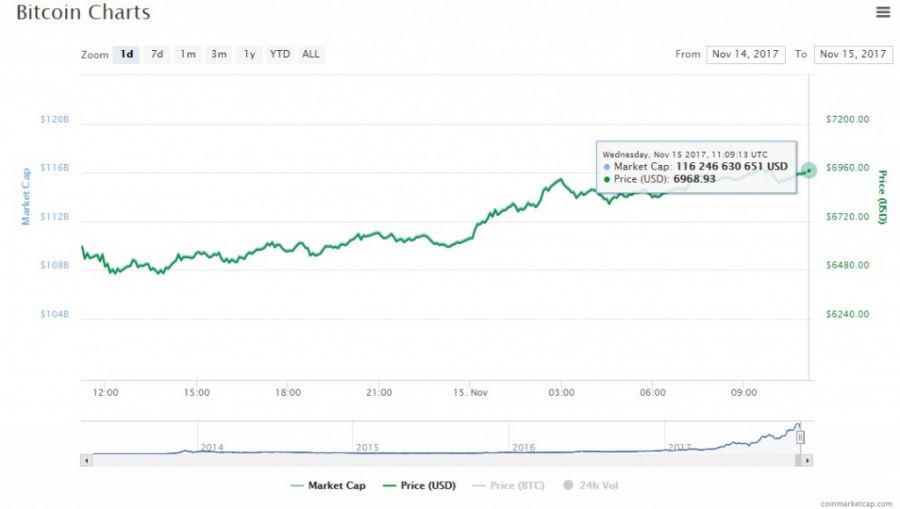Select the 3m zoom range

click(x=218, y=55)
